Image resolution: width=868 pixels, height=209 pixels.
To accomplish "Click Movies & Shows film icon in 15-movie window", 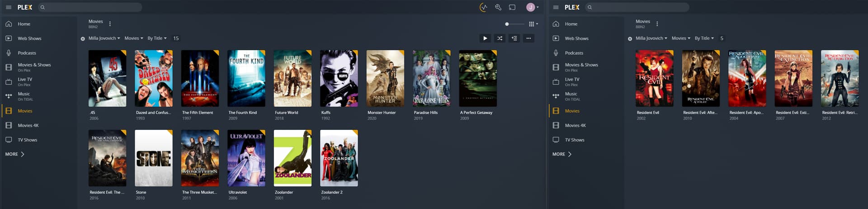I will click(9, 67).
